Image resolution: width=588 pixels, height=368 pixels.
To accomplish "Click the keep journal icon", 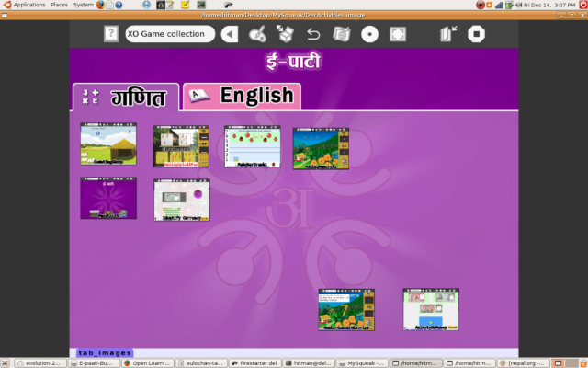I will (x=341, y=34).
